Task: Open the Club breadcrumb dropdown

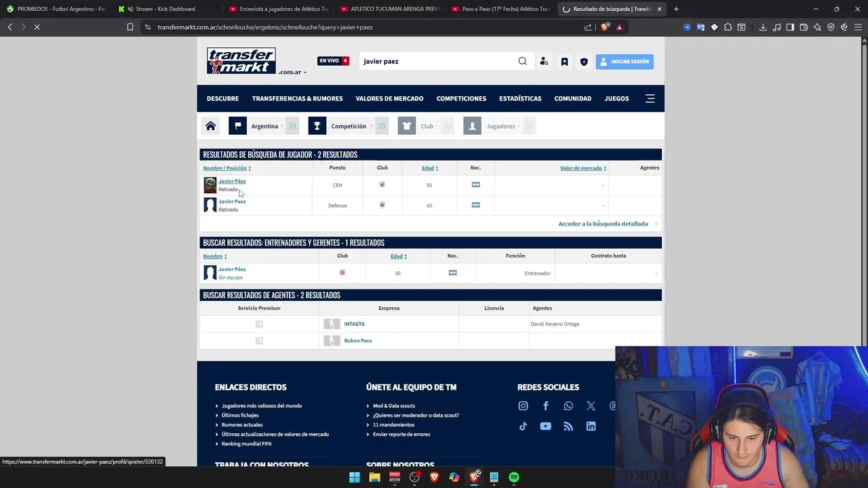Action: 429,126
